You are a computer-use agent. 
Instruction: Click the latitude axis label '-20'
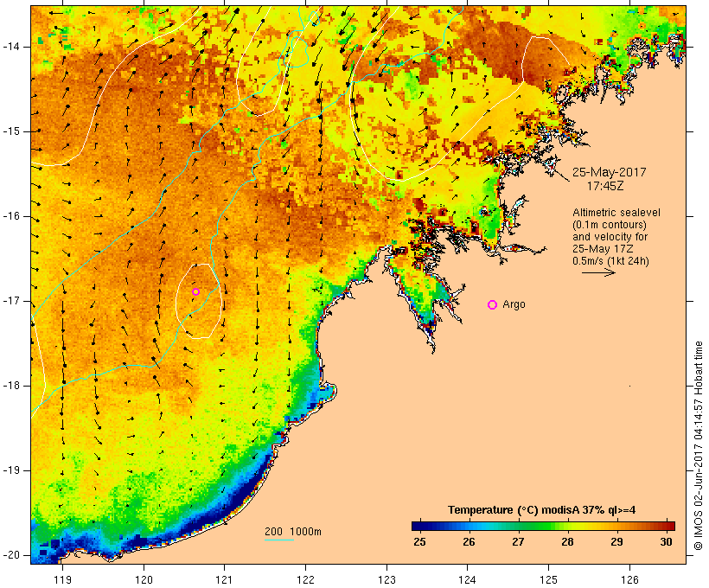[x=11, y=555]
